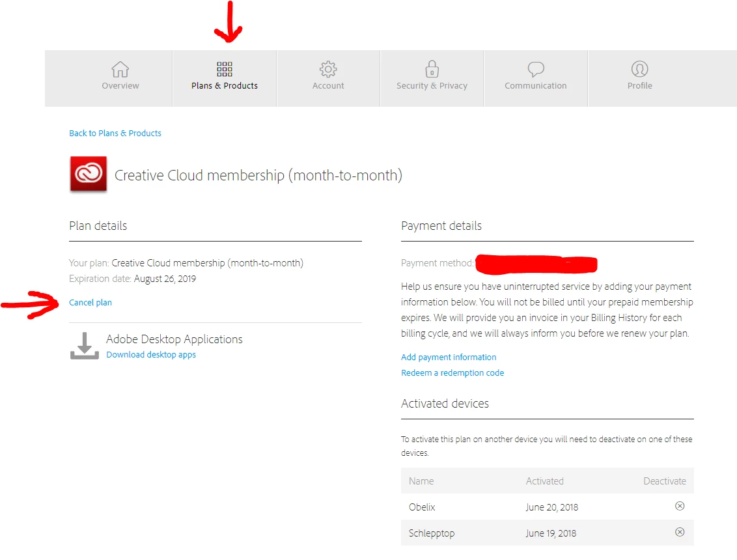Switch to the Overview tab label
This screenshot has height=560, width=737.
[x=120, y=85]
